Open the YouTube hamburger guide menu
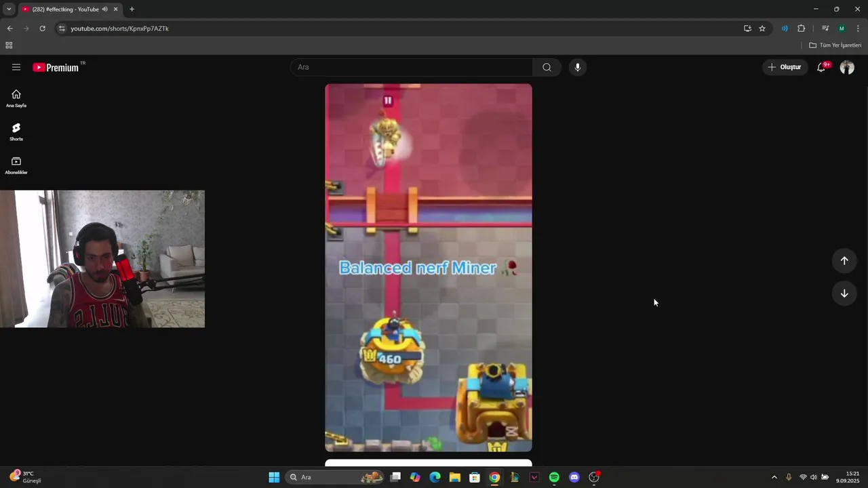Screen dimensions: 868x488 [16, 67]
